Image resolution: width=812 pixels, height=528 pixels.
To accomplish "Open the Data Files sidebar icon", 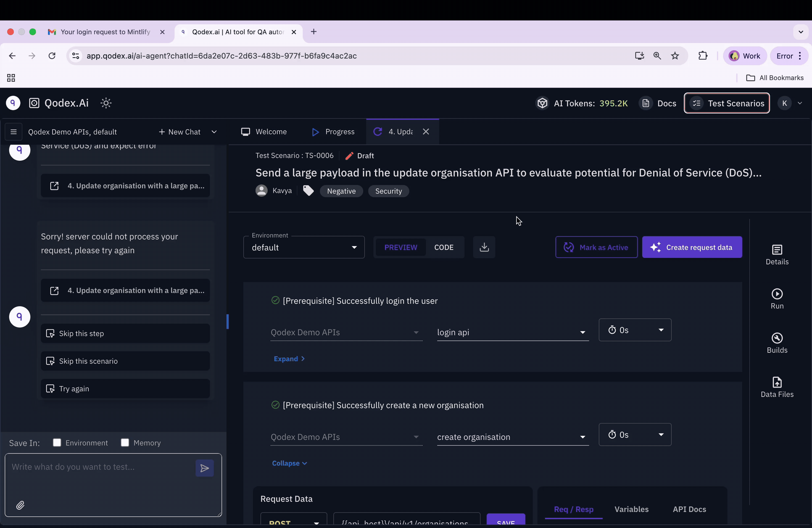I will tap(777, 387).
